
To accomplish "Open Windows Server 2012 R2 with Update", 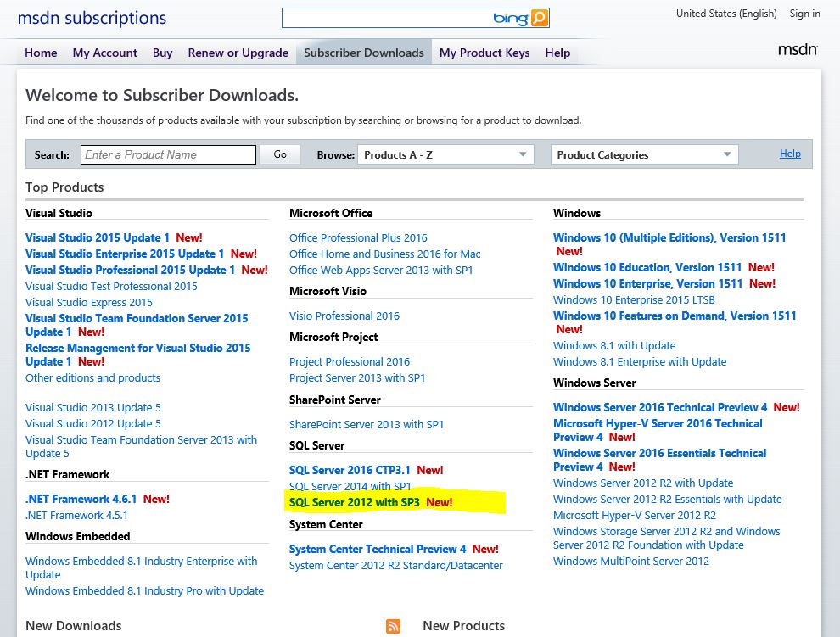I will pyautogui.click(x=643, y=483).
